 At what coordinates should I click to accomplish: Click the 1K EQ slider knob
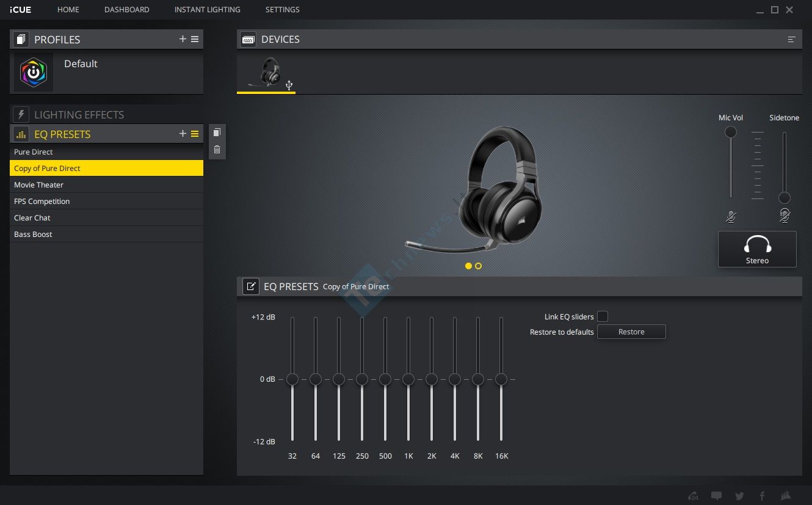tap(408, 379)
